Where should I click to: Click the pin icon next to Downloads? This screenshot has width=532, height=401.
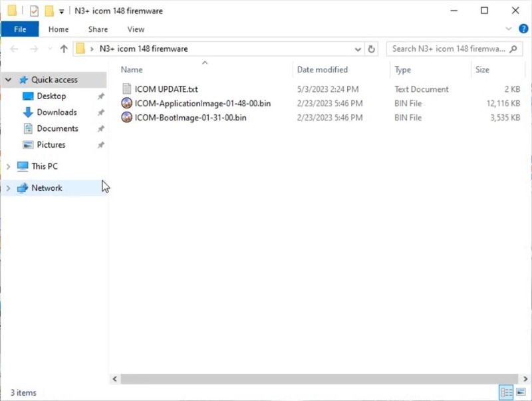[x=101, y=112]
